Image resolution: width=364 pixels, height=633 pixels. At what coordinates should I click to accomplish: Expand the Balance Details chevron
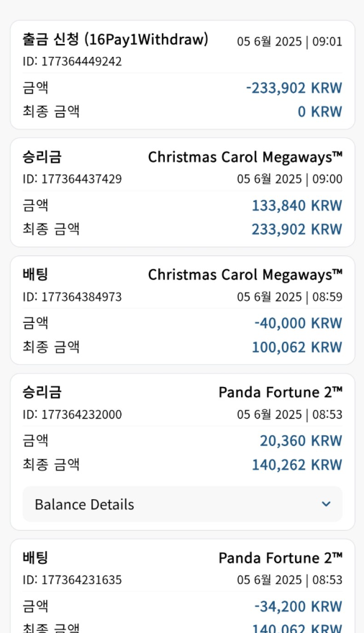(x=326, y=504)
